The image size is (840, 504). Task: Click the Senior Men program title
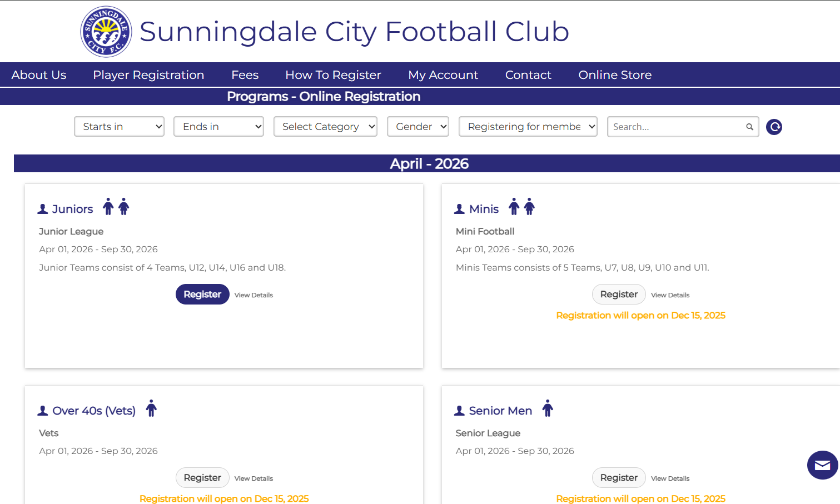coord(500,411)
